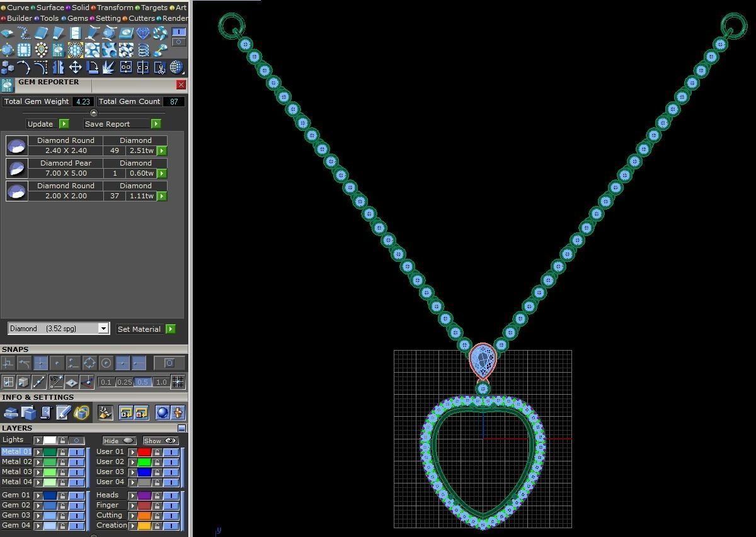
Task: Click the ring-of-gems eternity tool icon
Action: tap(160, 33)
